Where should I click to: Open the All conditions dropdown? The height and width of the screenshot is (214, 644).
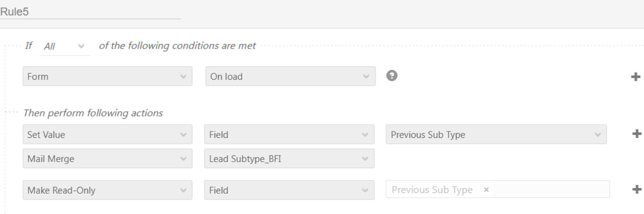pos(65,47)
